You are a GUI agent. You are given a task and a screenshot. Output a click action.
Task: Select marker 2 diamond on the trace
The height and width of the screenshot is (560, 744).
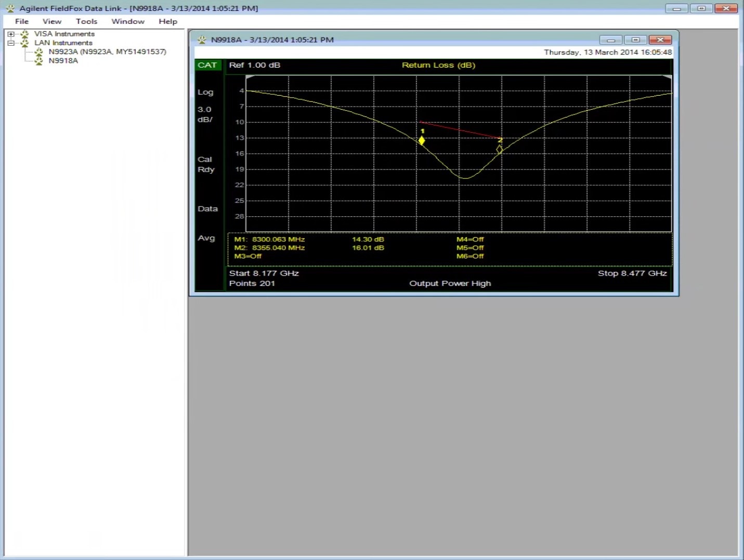(500, 149)
